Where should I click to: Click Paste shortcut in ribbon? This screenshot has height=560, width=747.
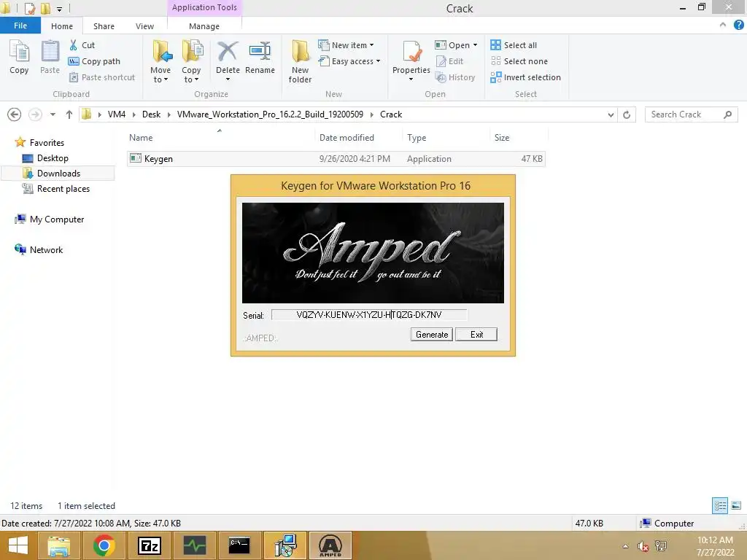(102, 77)
